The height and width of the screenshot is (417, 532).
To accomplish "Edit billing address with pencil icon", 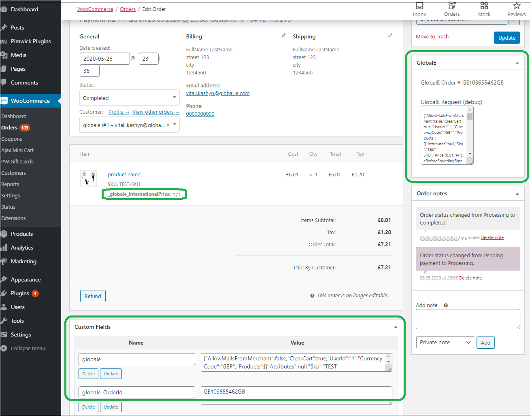I will 283,36.
